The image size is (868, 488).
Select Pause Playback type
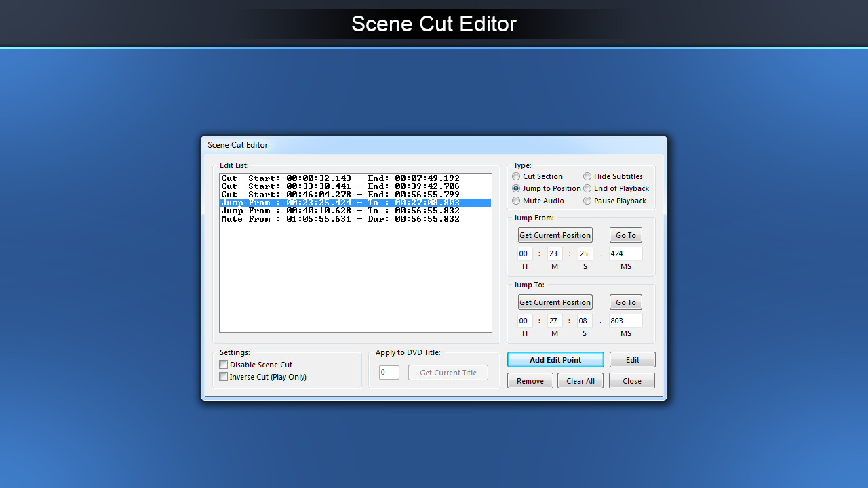point(587,201)
